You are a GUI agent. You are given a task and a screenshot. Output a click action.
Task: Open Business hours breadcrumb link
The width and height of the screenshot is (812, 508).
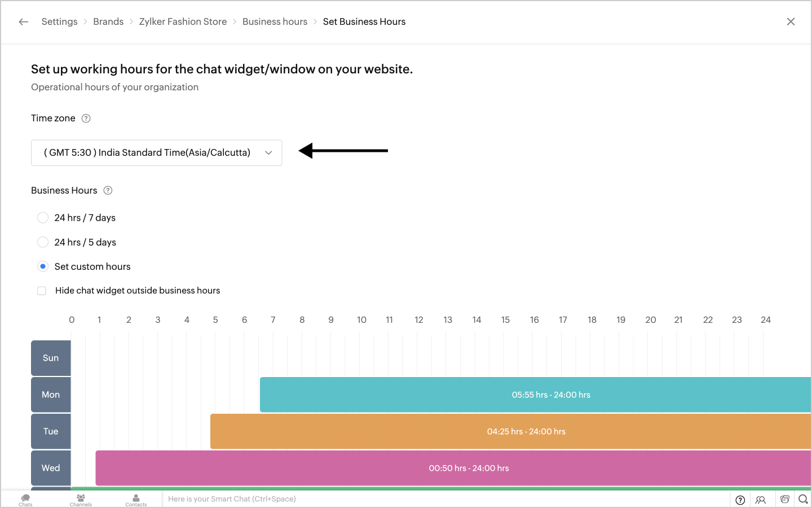pos(275,22)
